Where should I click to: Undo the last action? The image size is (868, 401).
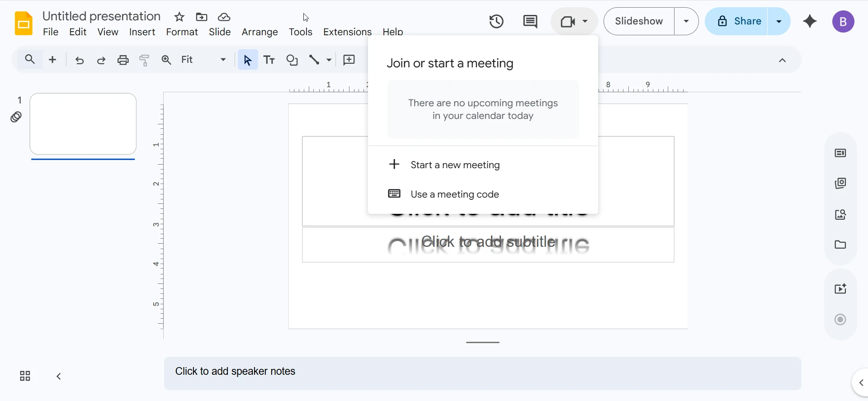[x=80, y=60]
